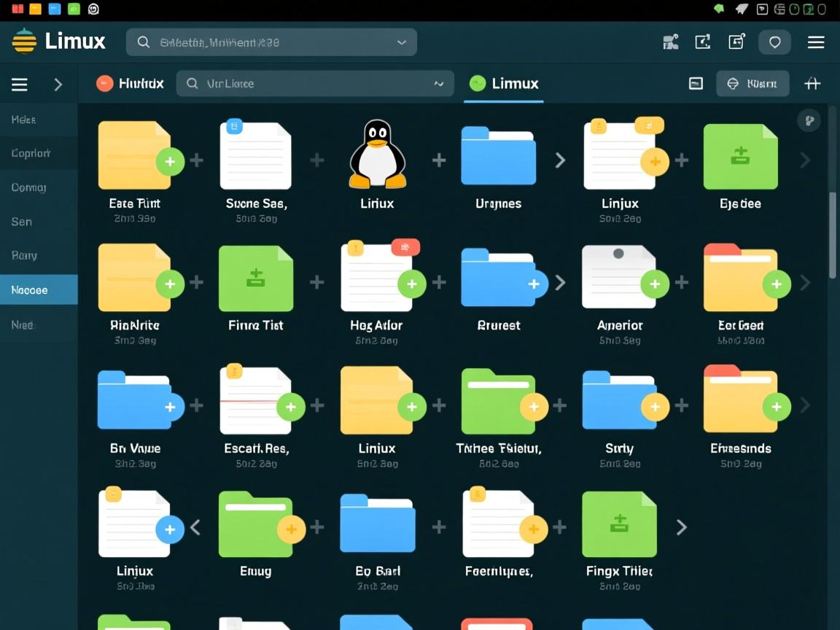Toggle the yellow plus badge on Emug folder
The image size is (840, 630).
(291, 529)
